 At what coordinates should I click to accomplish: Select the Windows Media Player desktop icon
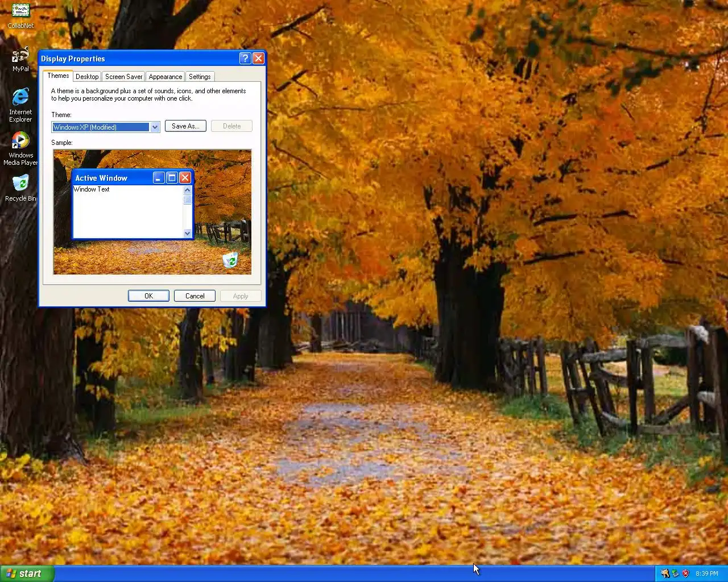20,148
